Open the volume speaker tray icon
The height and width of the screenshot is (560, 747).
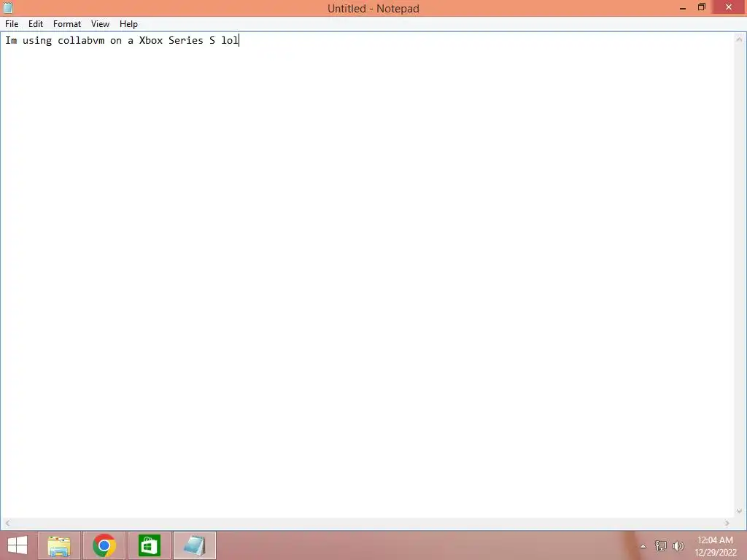pos(678,546)
